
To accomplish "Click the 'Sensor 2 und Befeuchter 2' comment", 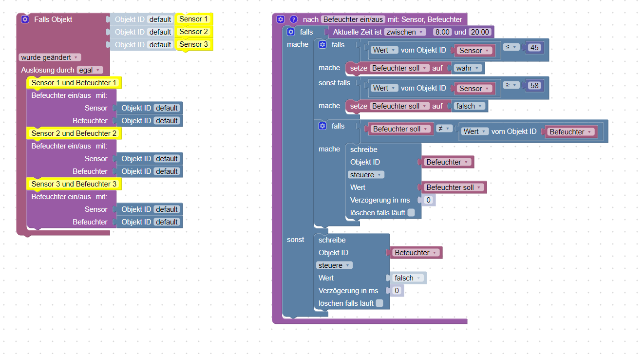I will point(74,133).
